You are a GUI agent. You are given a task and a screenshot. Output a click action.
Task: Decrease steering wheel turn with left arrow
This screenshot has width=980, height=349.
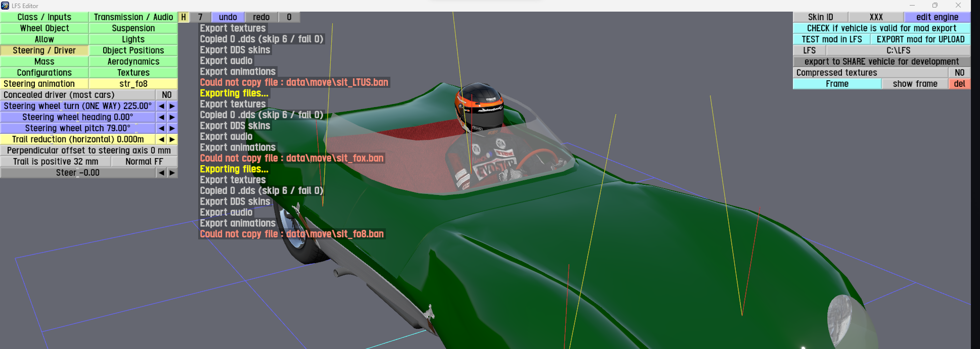161,106
